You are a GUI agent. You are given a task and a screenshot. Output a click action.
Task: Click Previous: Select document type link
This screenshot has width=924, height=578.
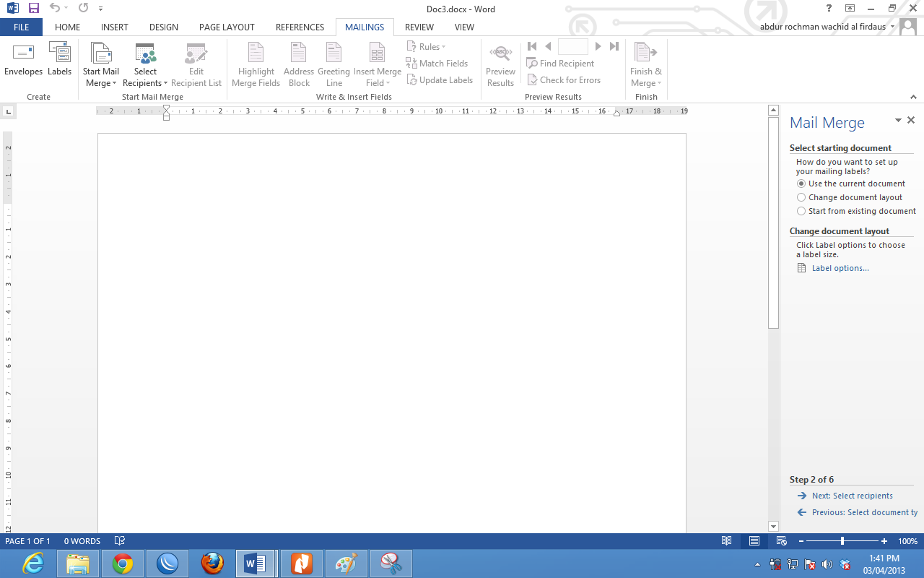[x=865, y=512]
